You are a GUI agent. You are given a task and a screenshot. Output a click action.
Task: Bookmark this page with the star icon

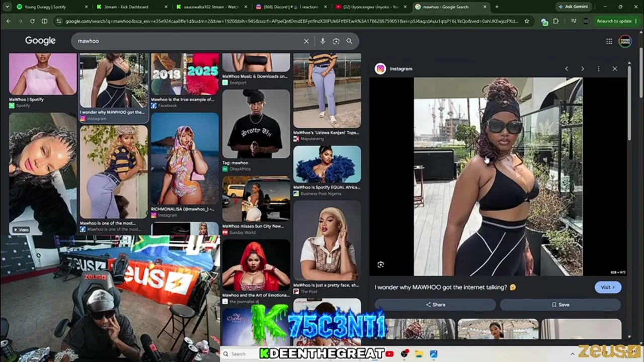click(527, 21)
